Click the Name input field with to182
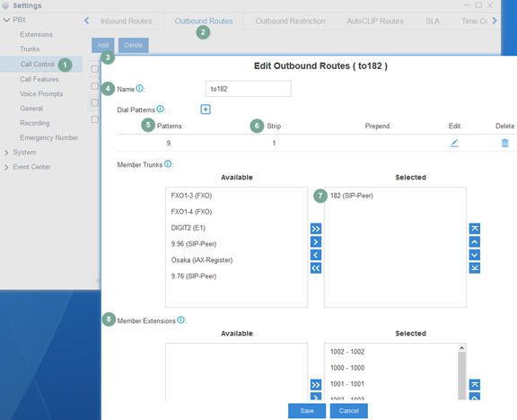Viewport: 517px width, 420px height. point(249,89)
